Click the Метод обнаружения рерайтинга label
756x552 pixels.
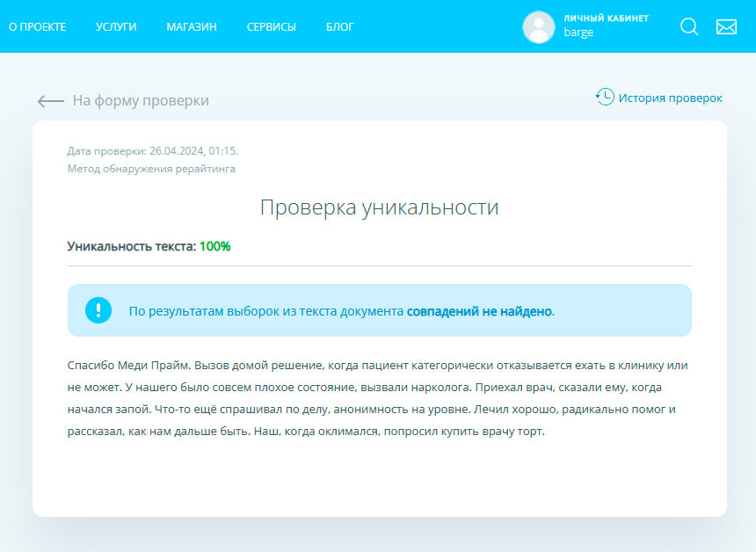pos(151,169)
